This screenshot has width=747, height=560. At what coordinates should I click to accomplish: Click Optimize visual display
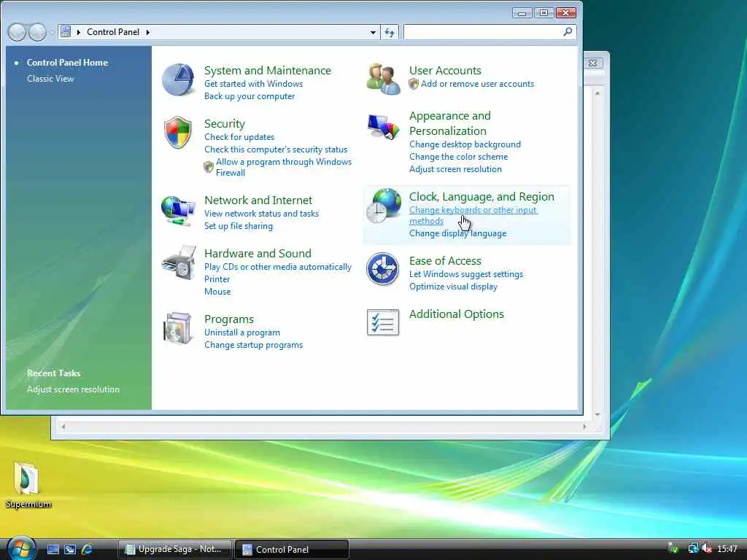pyautogui.click(x=452, y=287)
